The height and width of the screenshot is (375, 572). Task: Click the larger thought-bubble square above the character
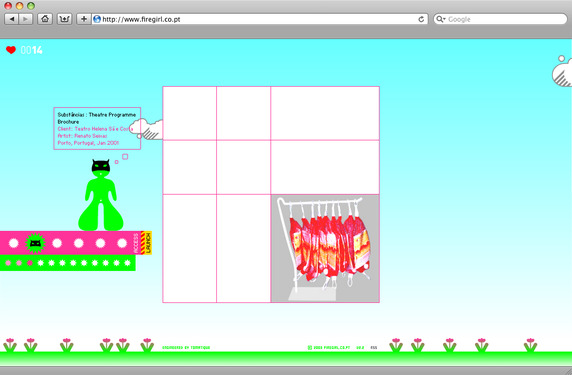coord(125,156)
